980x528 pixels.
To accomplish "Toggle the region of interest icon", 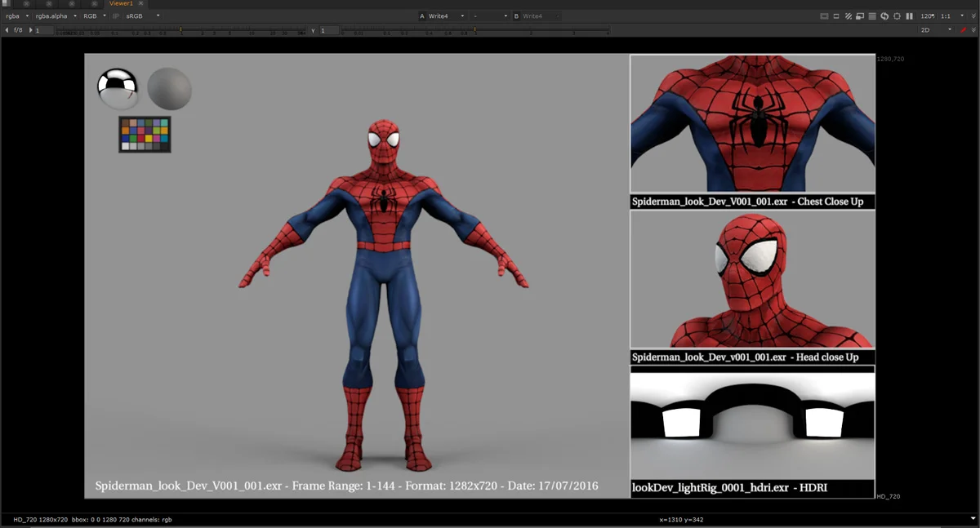I will (835, 16).
